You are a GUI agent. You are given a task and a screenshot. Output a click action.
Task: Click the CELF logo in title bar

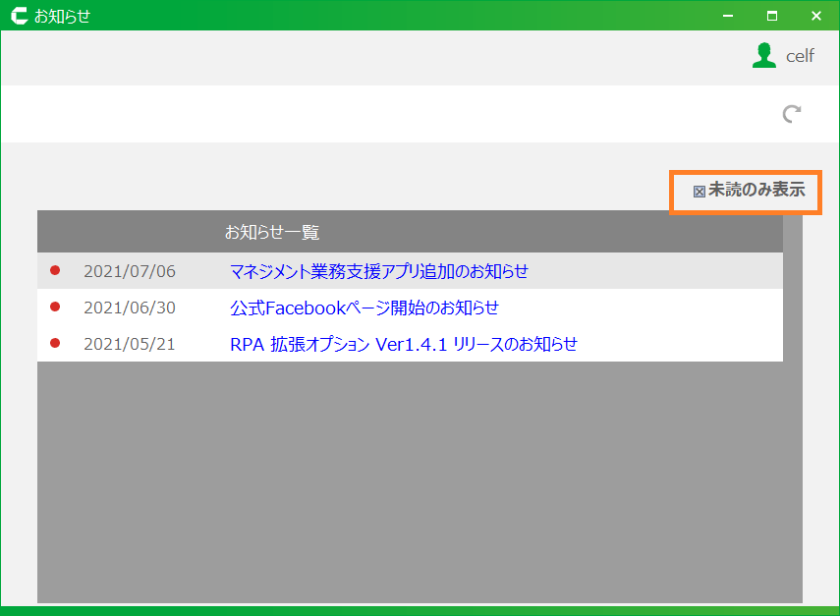point(18,16)
